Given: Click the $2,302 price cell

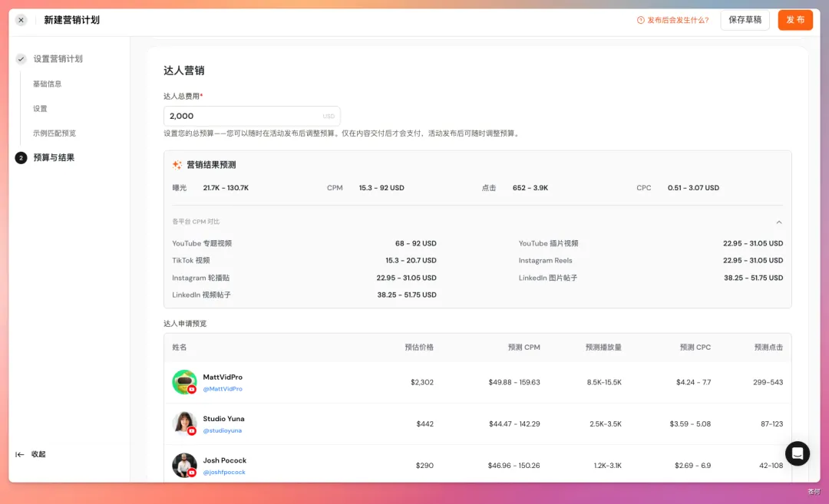Looking at the screenshot, I should point(422,382).
